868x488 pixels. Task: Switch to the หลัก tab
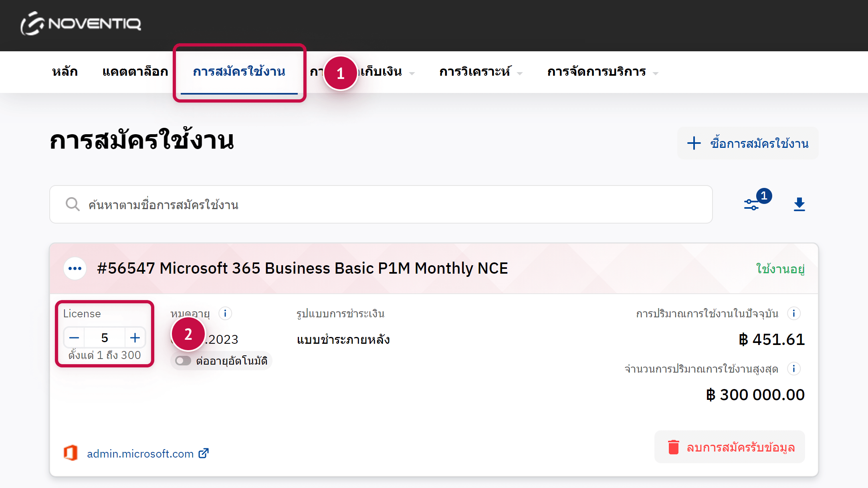point(65,72)
